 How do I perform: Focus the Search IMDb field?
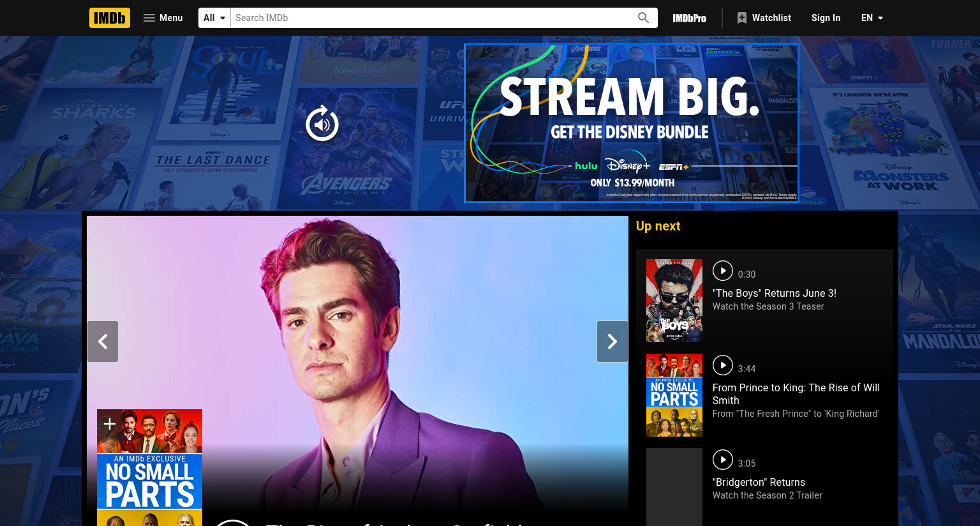(431, 18)
